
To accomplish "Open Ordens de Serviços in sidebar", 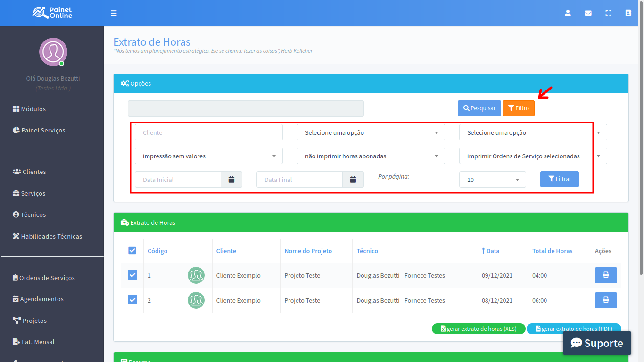I will [x=47, y=278].
